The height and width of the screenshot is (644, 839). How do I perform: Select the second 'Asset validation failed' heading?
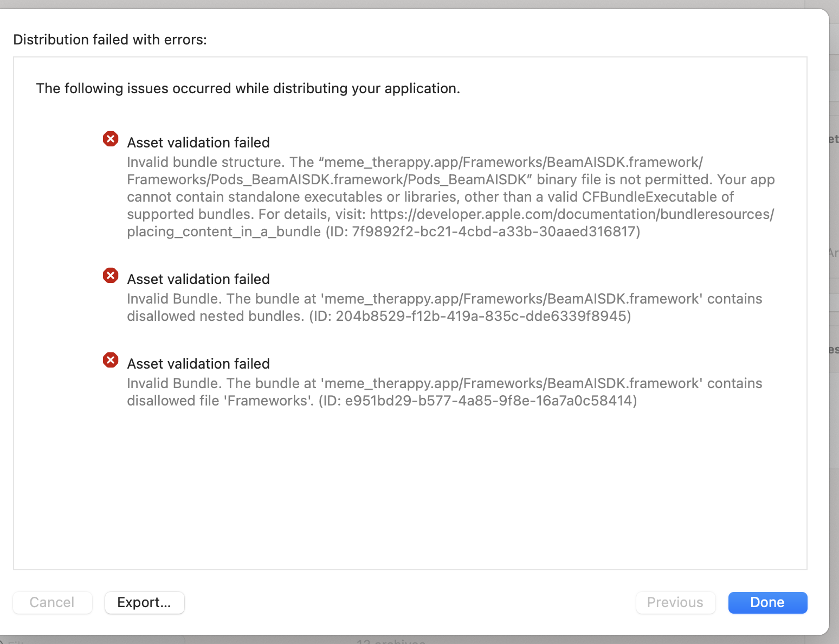click(x=198, y=279)
